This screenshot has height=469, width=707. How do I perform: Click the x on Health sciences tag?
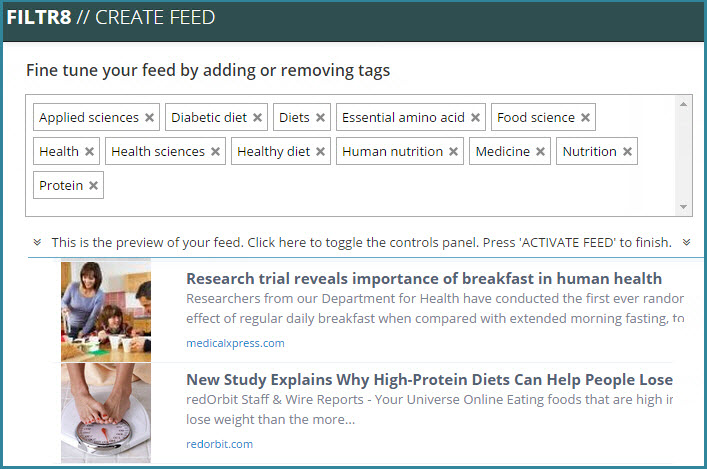[216, 152]
